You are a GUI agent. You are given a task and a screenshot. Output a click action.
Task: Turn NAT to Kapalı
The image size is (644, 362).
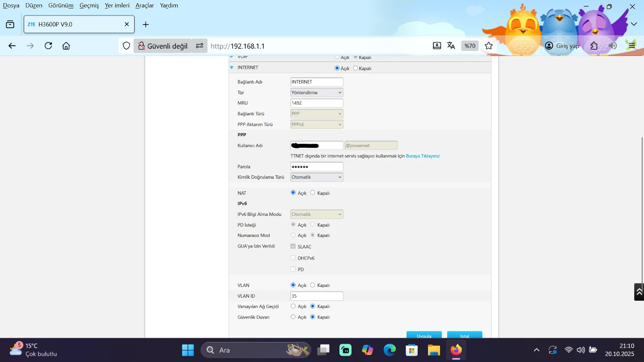tap(313, 193)
